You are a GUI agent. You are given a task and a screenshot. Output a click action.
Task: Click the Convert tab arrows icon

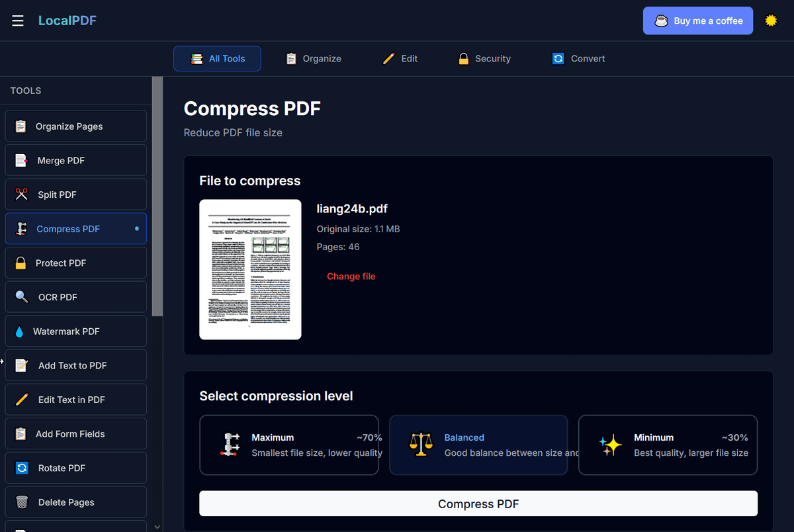coord(558,59)
